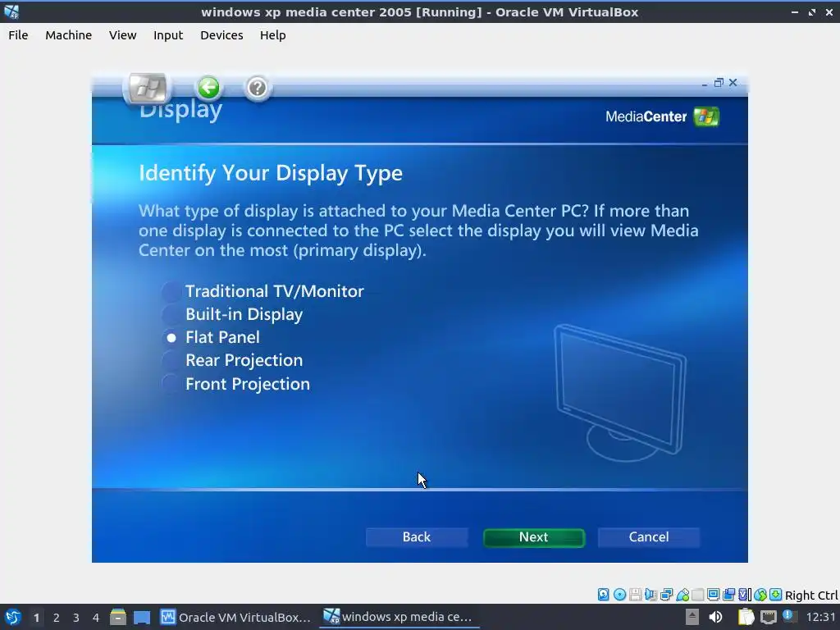The height and width of the screenshot is (630, 840).
Task: Switch to workspace 4
Action: pyautogui.click(x=96, y=618)
